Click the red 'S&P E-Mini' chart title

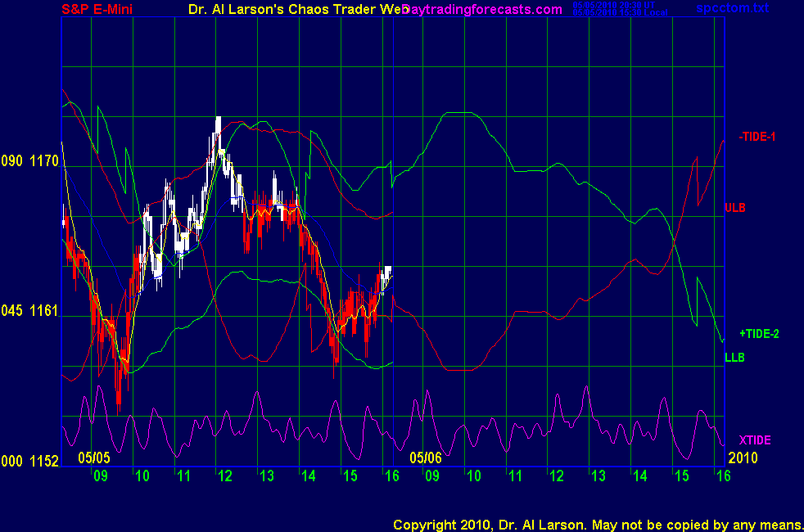pyautogui.click(x=97, y=9)
